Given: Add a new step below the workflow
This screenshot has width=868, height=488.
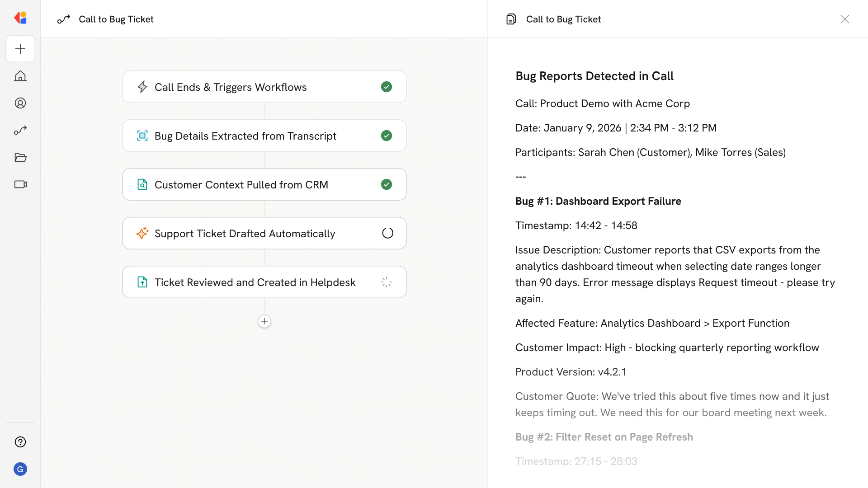Looking at the screenshot, I should point(264,321).
